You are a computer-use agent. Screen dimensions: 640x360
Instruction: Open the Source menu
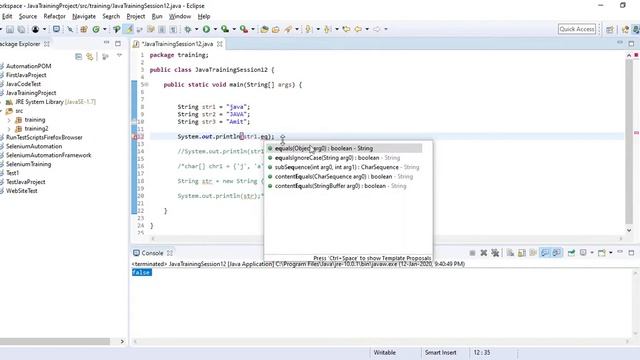pos(28,16)
